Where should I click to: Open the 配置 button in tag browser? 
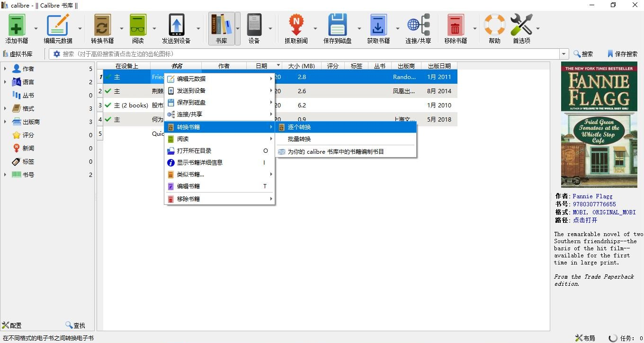point(12,325)
